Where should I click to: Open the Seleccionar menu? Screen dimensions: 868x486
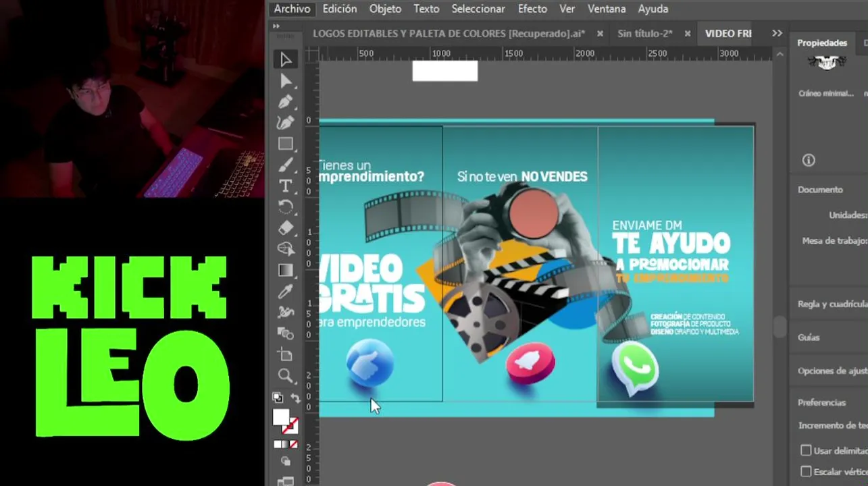478,9
